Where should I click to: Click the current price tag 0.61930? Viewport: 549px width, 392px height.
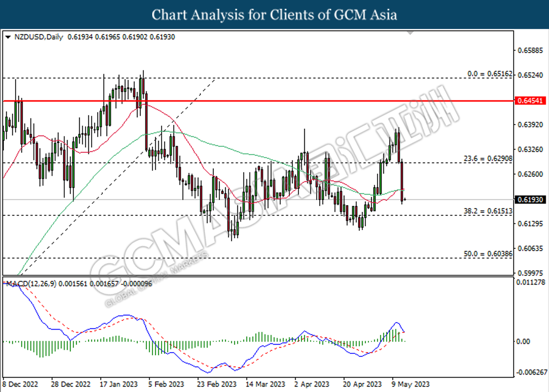click(530, 199)
